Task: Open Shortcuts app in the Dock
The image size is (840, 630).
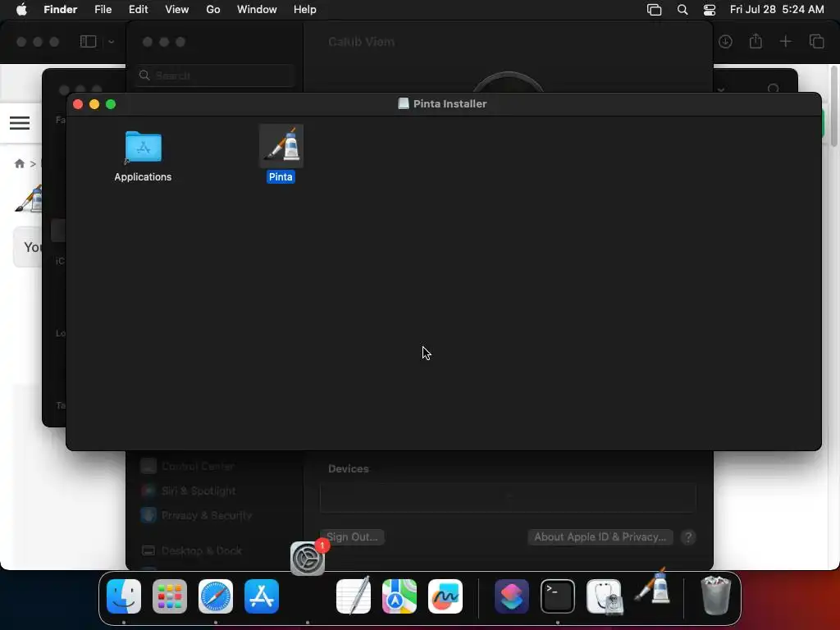Action: 512,596
